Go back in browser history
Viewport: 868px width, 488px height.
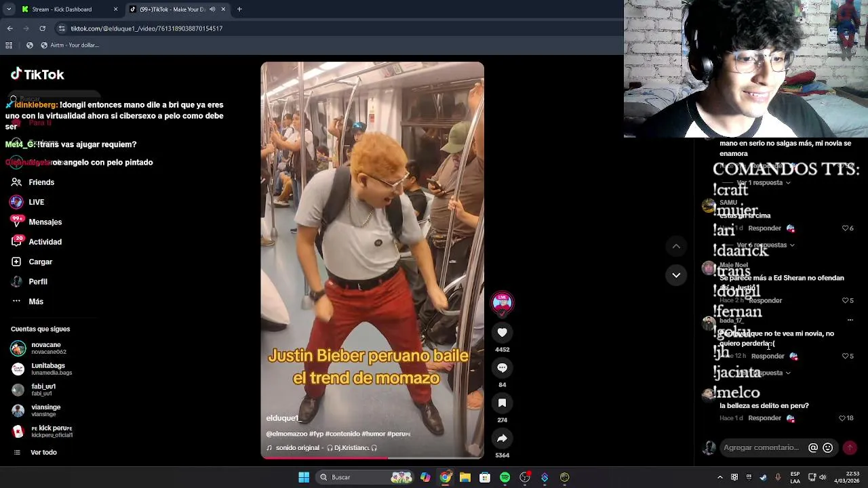pos(9,28)
